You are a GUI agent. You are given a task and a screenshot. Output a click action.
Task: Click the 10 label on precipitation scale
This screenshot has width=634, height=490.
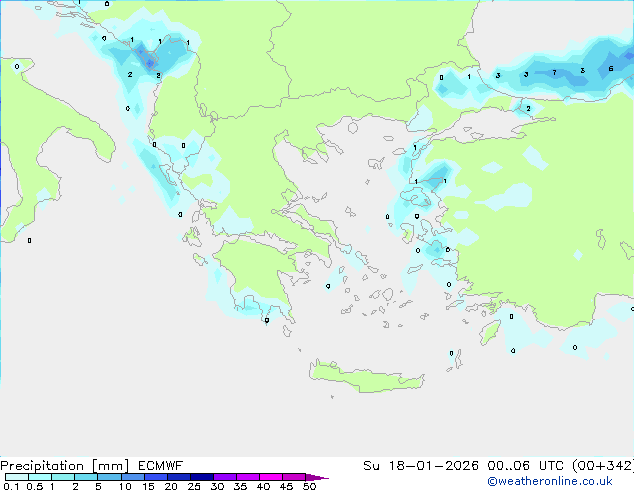tap(124, 486)
